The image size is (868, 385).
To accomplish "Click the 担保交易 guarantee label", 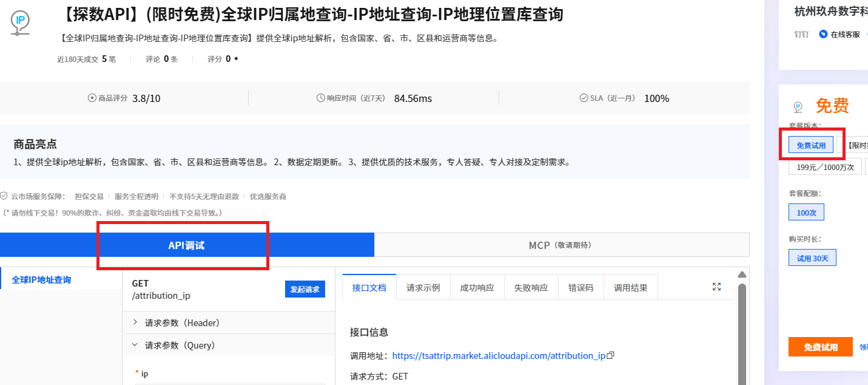I will (x=89, y=197).
